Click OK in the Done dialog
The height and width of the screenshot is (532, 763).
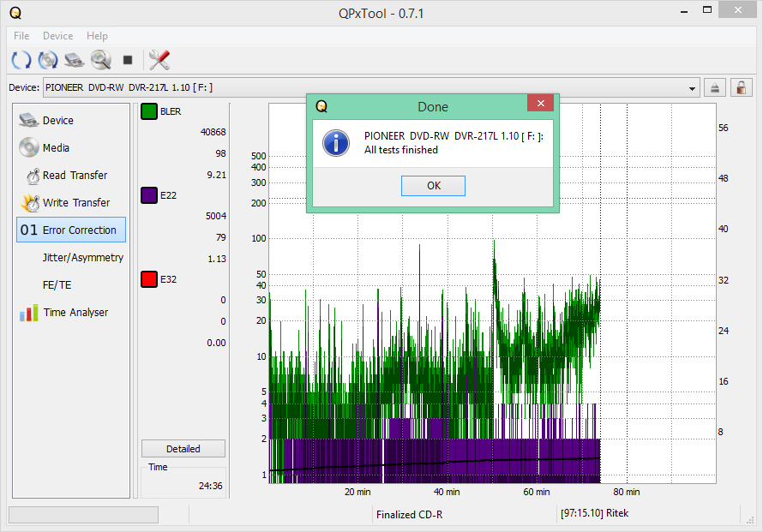(x=433, y=186)
